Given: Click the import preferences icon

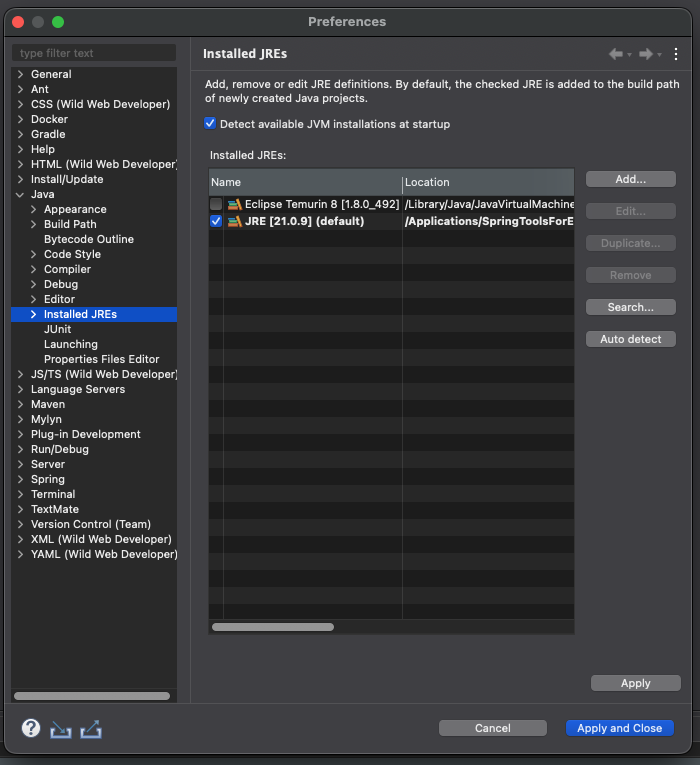Looking at the screenshot, I should pos(60,729).
